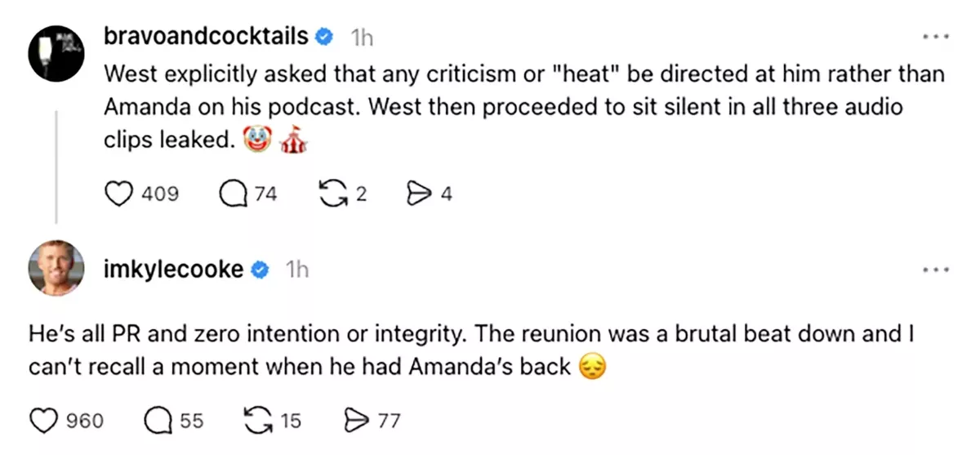View the 409 likes count
This screenshot has width=980, height=455.
point(159,194)
